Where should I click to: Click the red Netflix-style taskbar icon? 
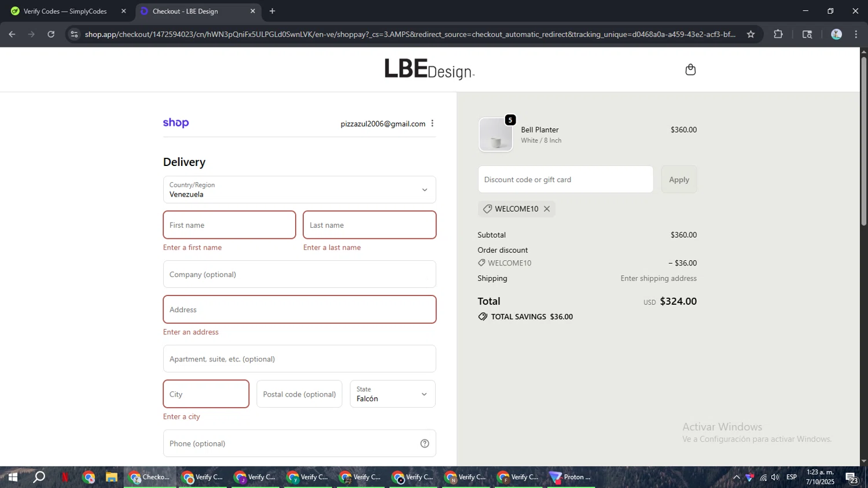65,477
